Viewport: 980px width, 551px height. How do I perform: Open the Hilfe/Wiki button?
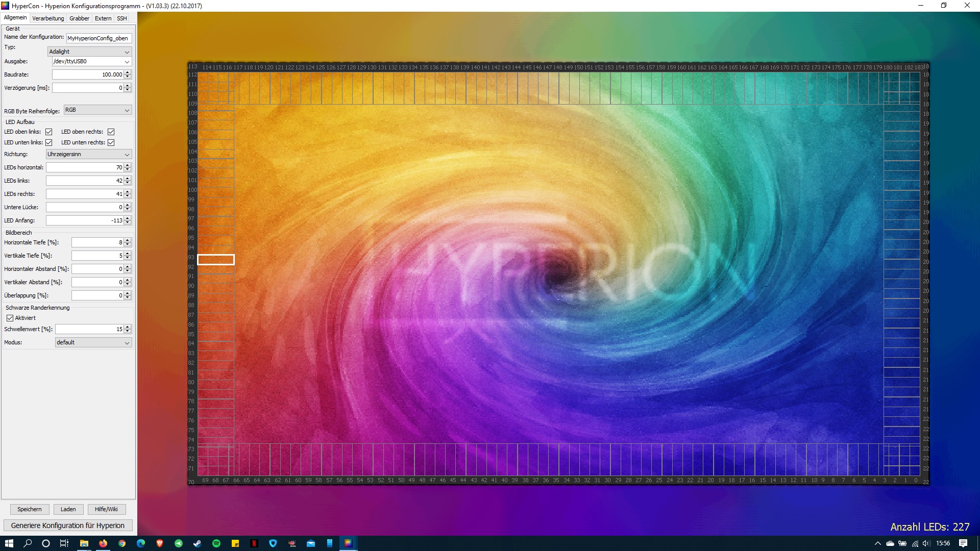[106, 509]
